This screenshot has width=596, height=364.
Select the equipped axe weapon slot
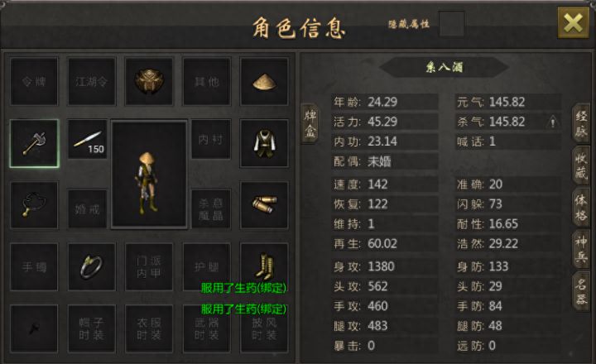34,144
